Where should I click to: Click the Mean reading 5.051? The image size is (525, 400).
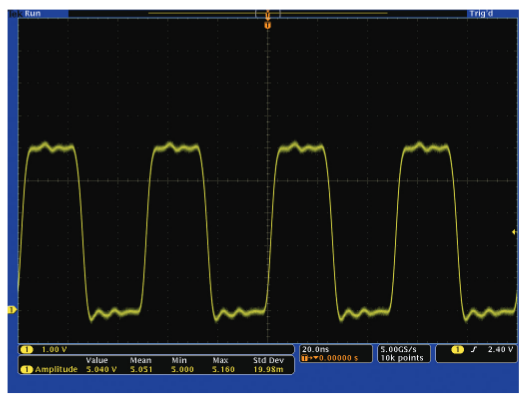pyautogui.click(x=141, y=369)
